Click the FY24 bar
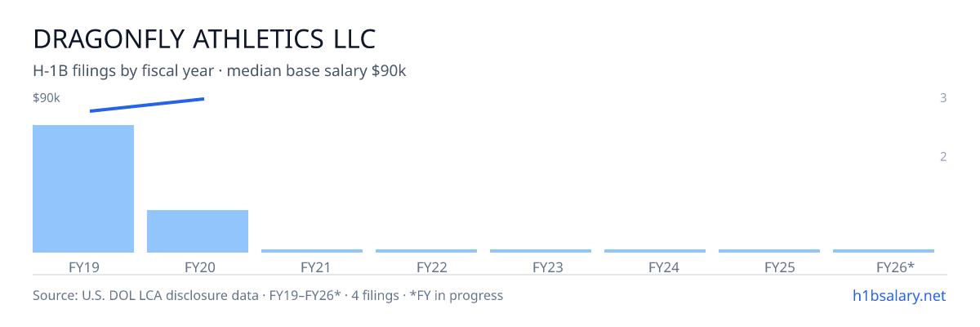 pos(655,251)
